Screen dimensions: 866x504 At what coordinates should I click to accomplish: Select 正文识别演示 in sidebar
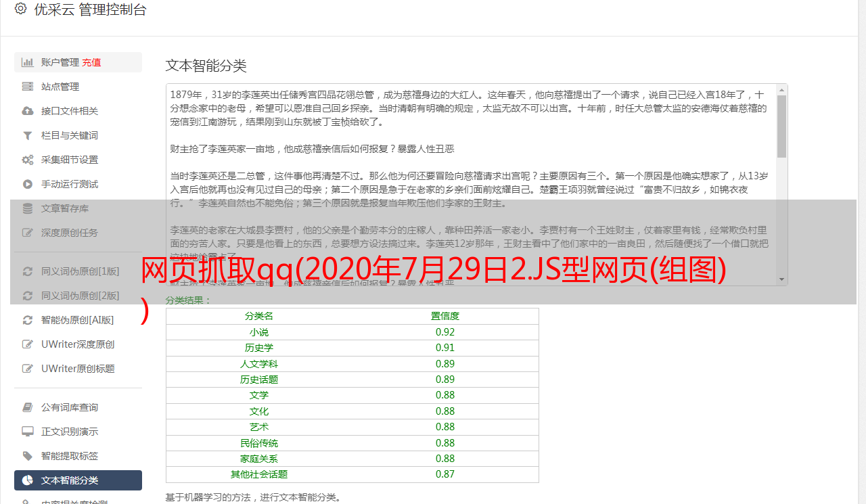[x=78, y=432]
